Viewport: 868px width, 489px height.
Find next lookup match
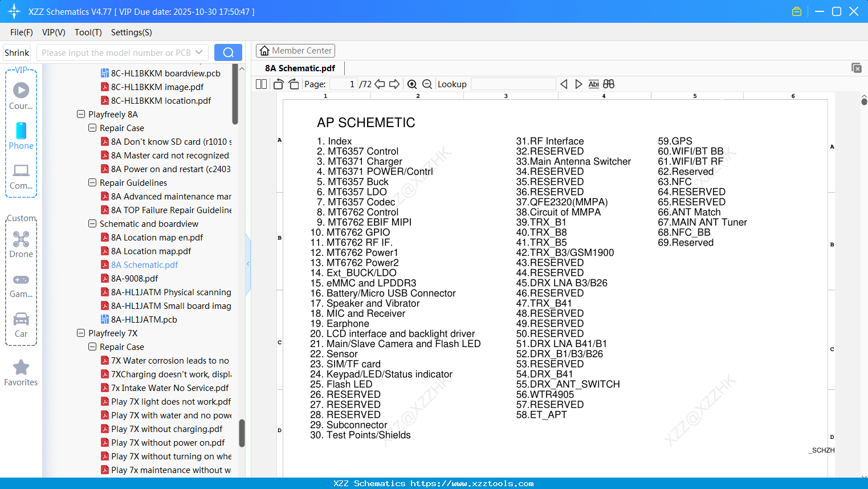tap(578, 84)
